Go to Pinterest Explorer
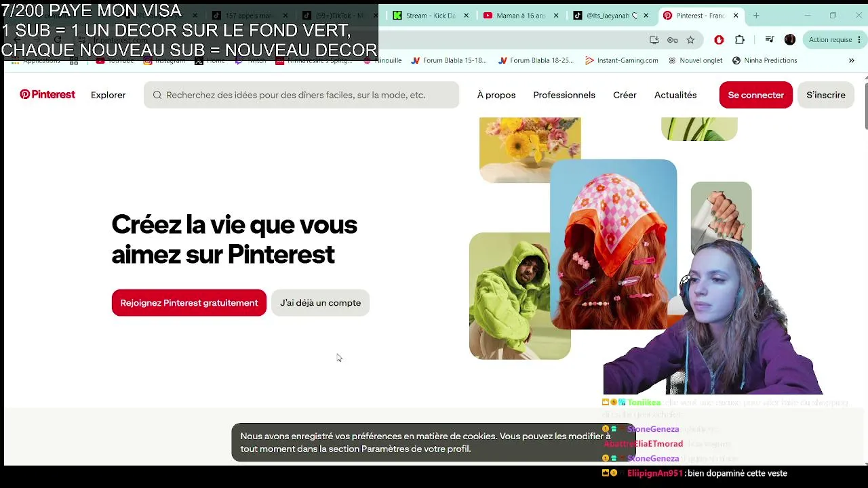 (x=108, y=95)
